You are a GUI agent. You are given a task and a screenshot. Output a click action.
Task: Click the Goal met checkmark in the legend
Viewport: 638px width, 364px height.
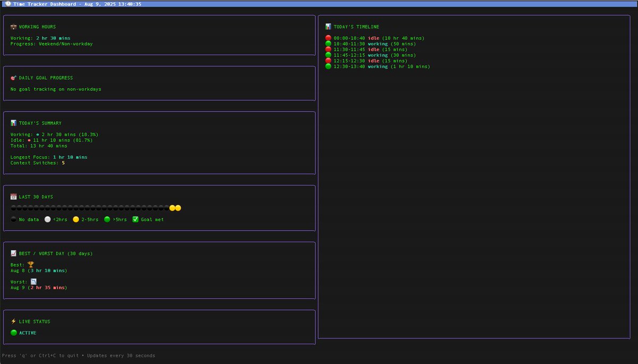(x=136, y=218)
